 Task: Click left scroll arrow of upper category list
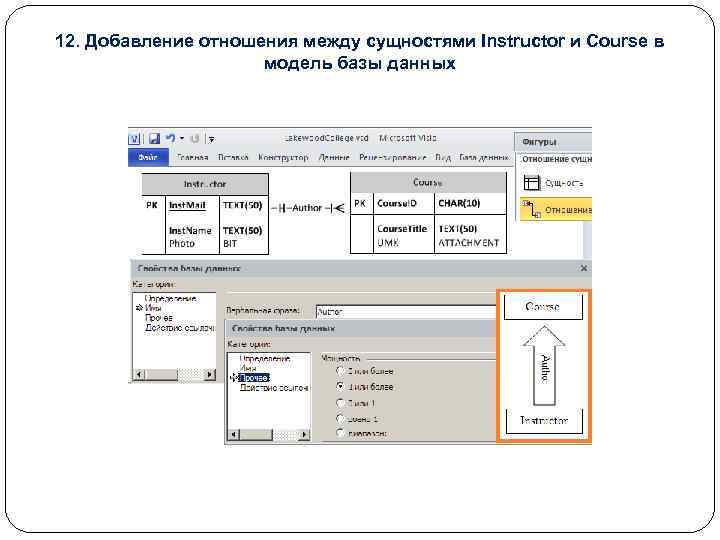139,375
